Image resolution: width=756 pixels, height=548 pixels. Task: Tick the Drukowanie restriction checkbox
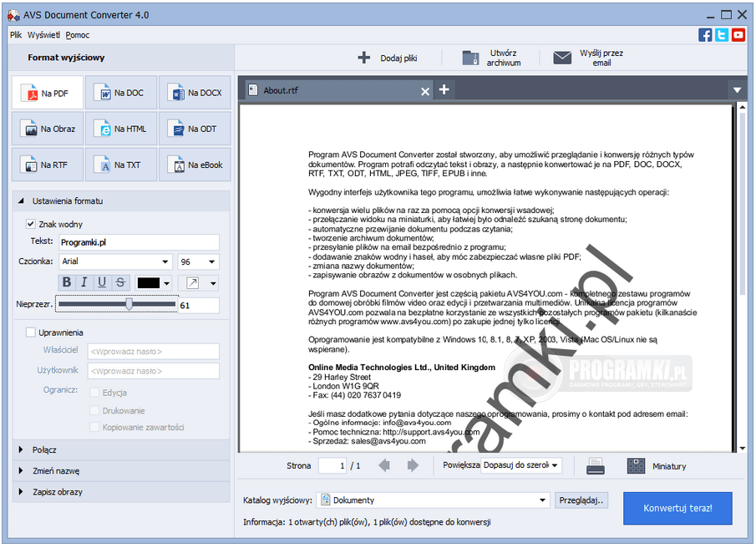[x=94, y=411]
